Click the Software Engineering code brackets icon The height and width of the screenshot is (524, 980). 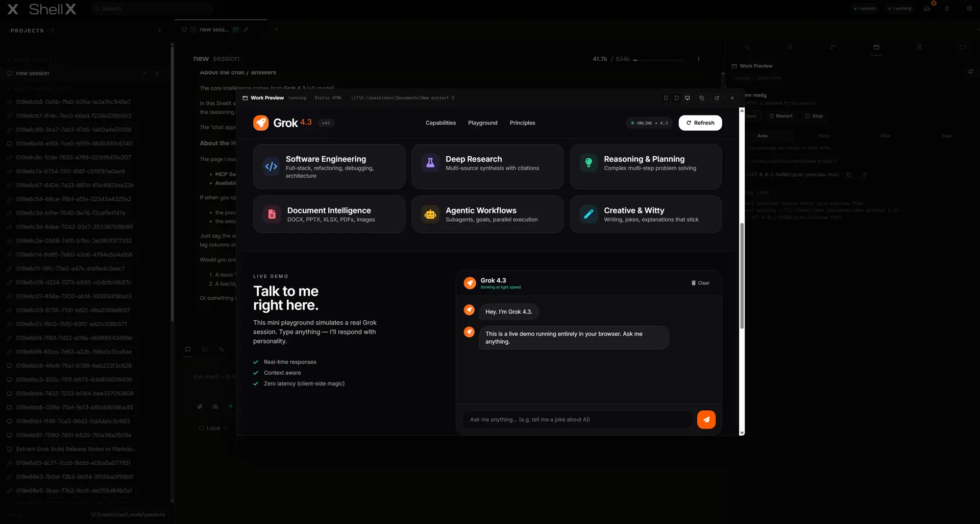pyautogui.click(x=271, y=166)
